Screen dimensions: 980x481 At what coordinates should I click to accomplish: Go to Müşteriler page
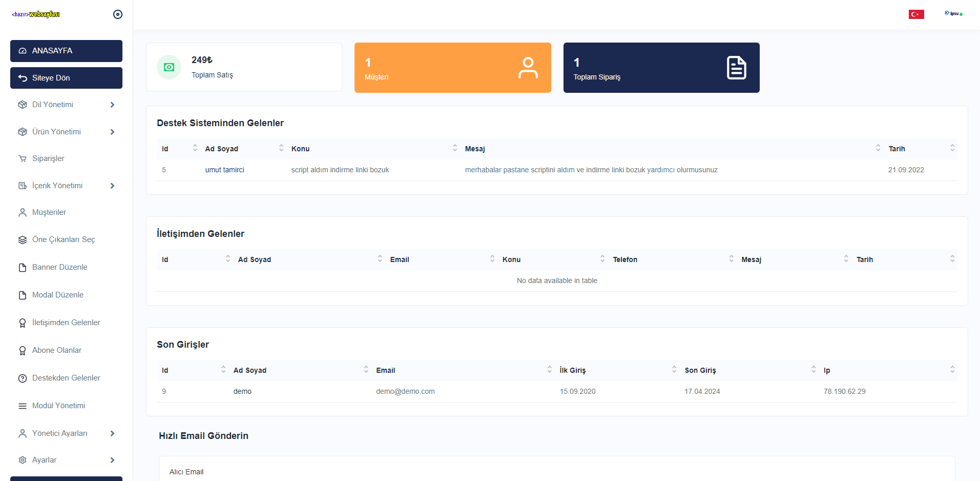pos(49,212)
